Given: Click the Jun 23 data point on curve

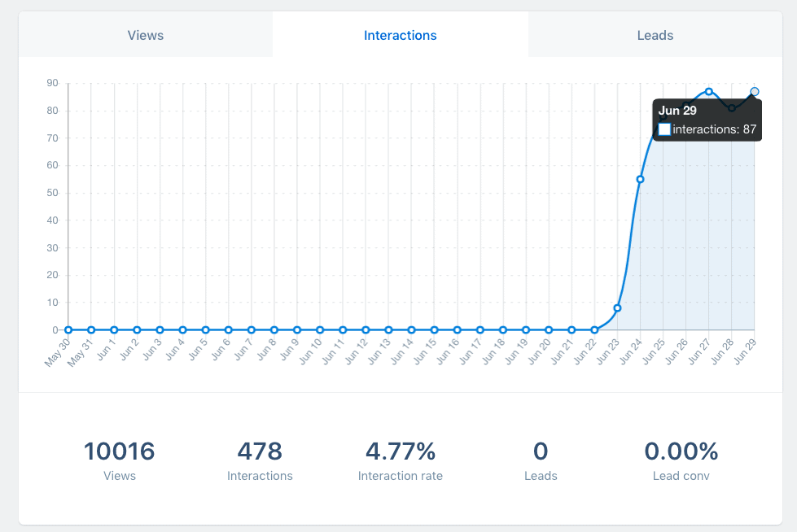Looking at the screenshot, I should (x=617, y=308).
